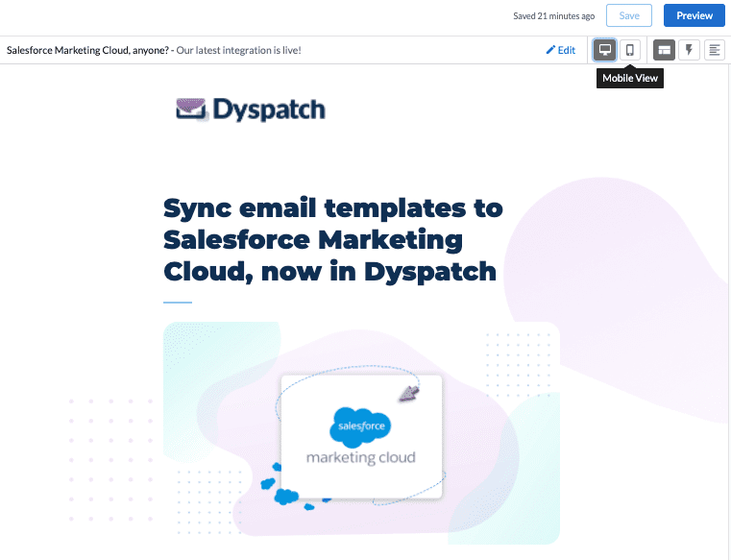Viewport: 731px width, 560px height.
Task: Click subject text 'Salesforce Marketing Cloud, anyone?'
Action: pyautogui.click(x=87, y=50)
